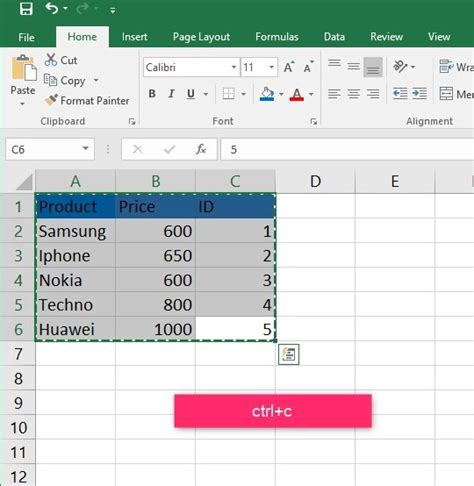This screenshot has height=486, width=474.
Task: Click the pink ctrl+c button
Action: point(273,411)
